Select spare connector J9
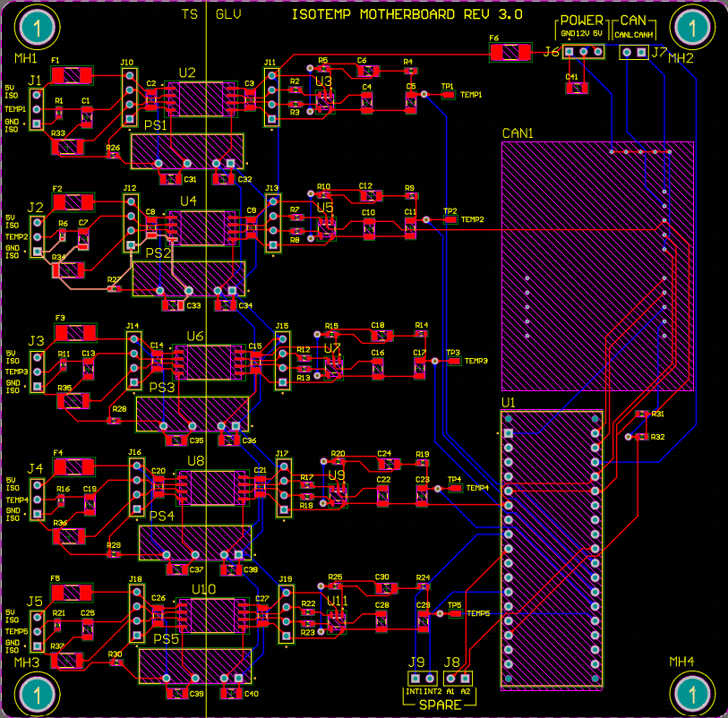 click(423, 679)
